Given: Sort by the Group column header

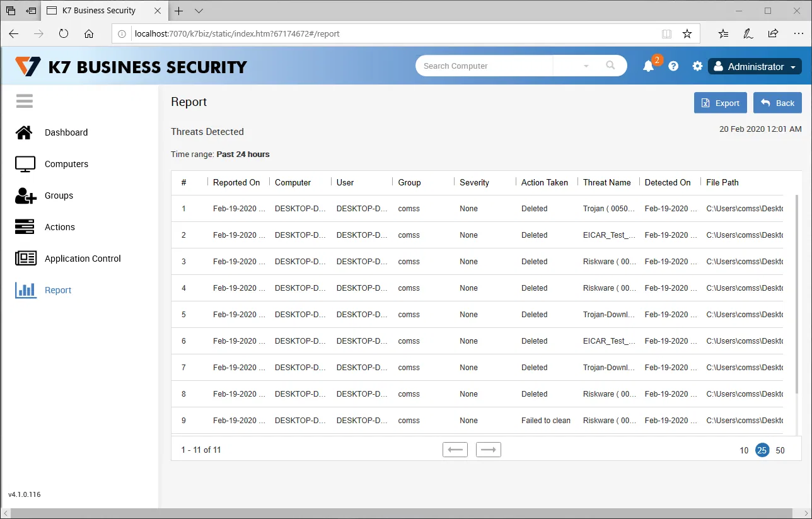Looking at the screenshot, I should [x=409, y=182].
